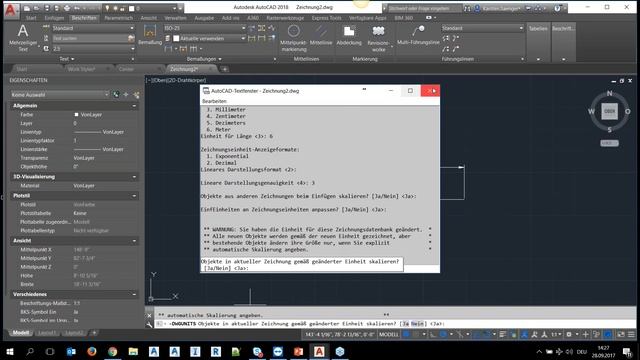The width and height of the screenshot is (640, 360).
Task: Collapse the Ansicht properties section
Action: 134,241
